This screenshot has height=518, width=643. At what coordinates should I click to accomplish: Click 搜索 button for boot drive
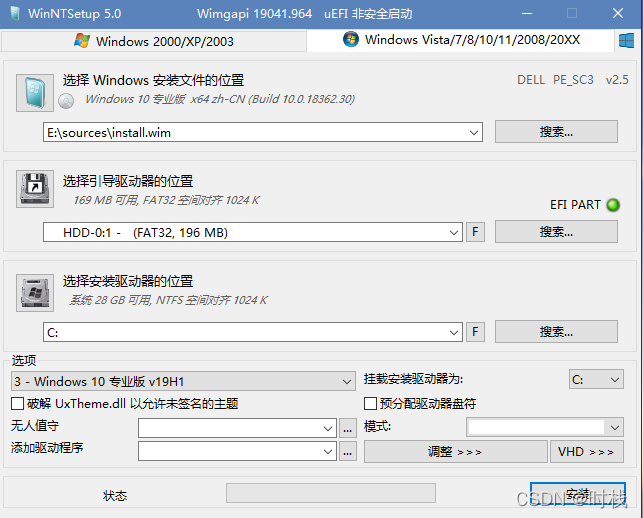(556, 232)
